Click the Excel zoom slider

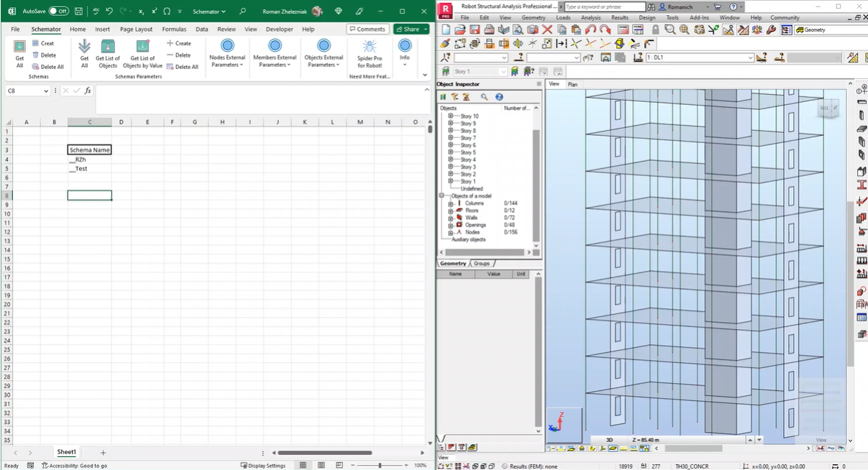(x=379, y=466)
